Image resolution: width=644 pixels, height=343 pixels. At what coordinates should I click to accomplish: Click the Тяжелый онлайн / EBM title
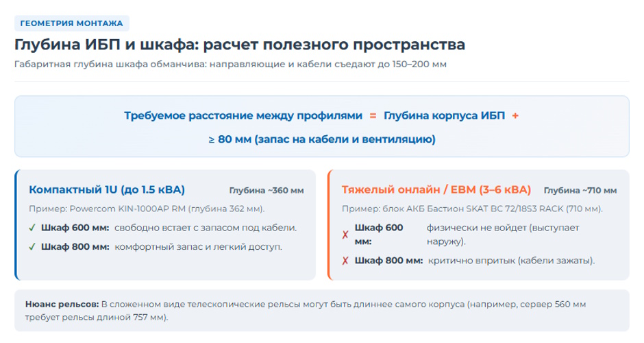tap(436, 189)
